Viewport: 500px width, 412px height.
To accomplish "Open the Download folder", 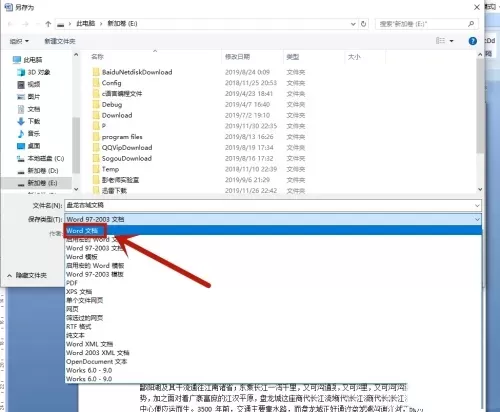I will 112,115.
